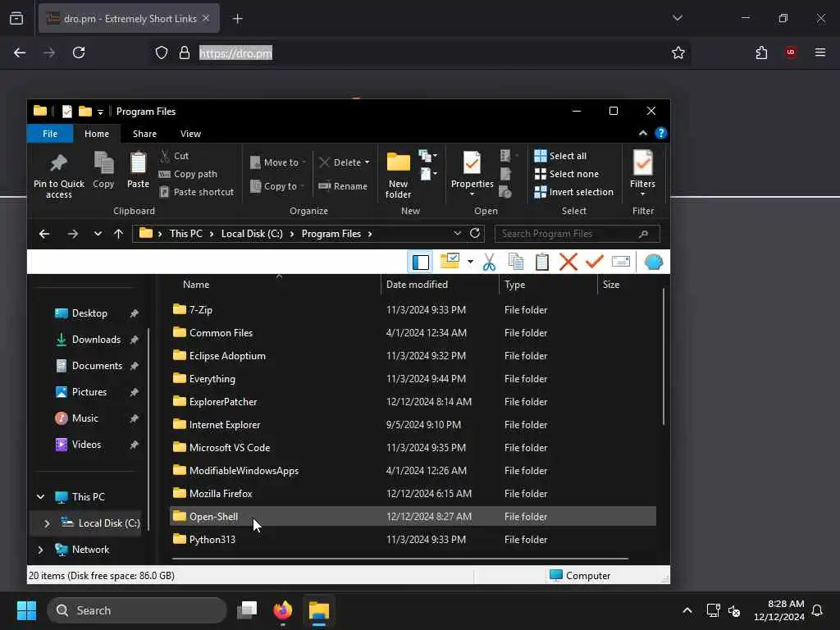Screen dimensions: 840x630
Task: Click Paste shortcut in the ribbon
Action: coord(197,192)
